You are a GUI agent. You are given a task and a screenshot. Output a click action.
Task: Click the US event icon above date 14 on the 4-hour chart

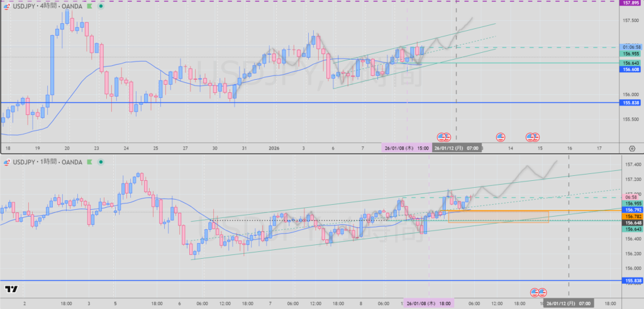click(x=501, y=136)
